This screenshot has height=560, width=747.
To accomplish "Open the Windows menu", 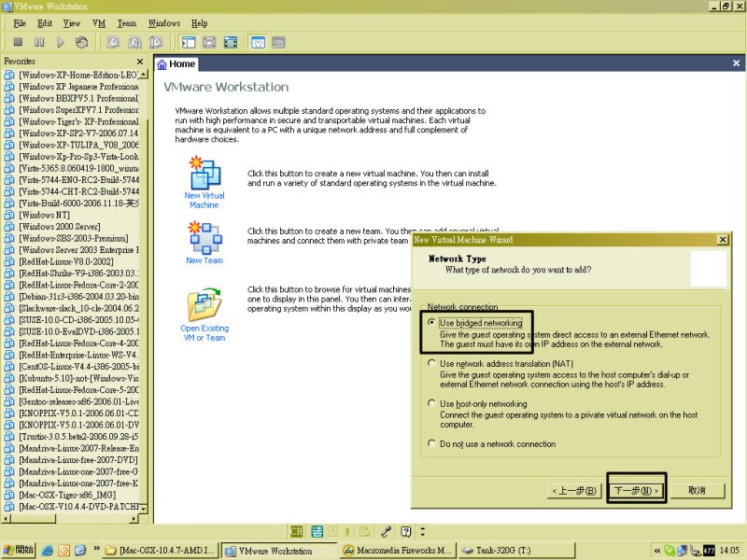I will click(x=164, y=23).
